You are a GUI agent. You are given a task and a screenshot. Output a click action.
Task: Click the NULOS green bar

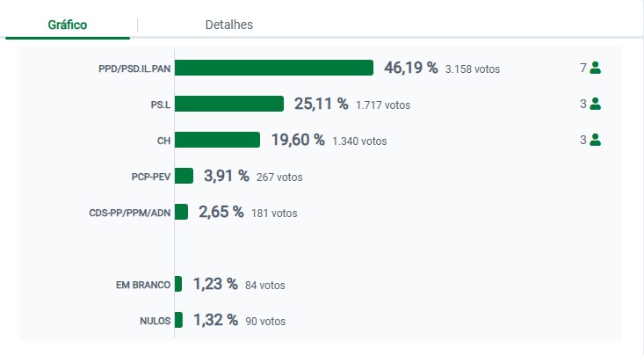[178, 320]
